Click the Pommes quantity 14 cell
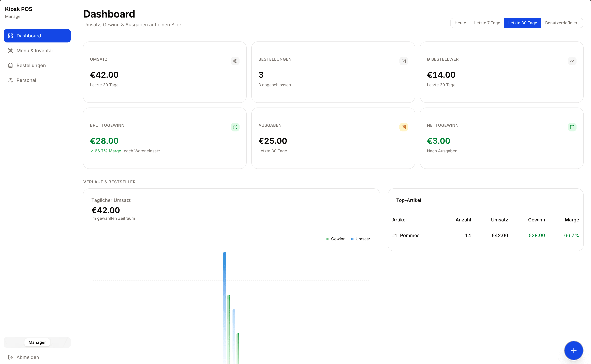591x364 pixels. click(x=468, y=235)
